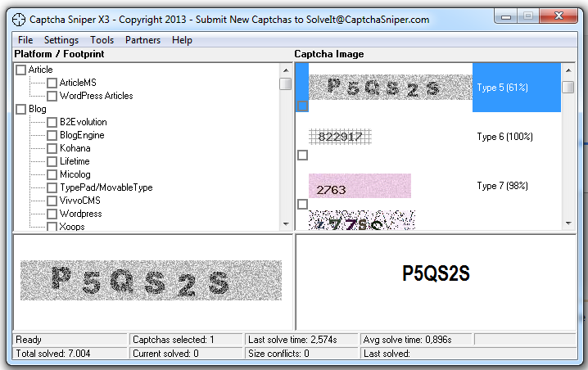Click the platform tree scroll up arrow
The image size is (588, 370).
286,70
